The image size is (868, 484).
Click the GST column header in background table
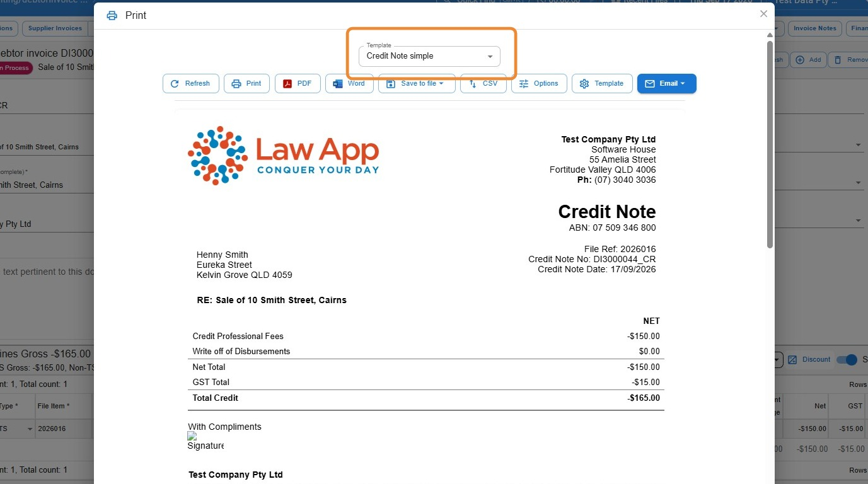coord(854,406)
